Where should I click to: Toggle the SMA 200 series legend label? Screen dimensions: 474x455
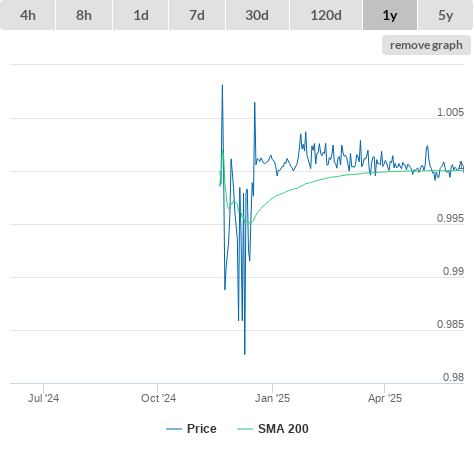283,429
